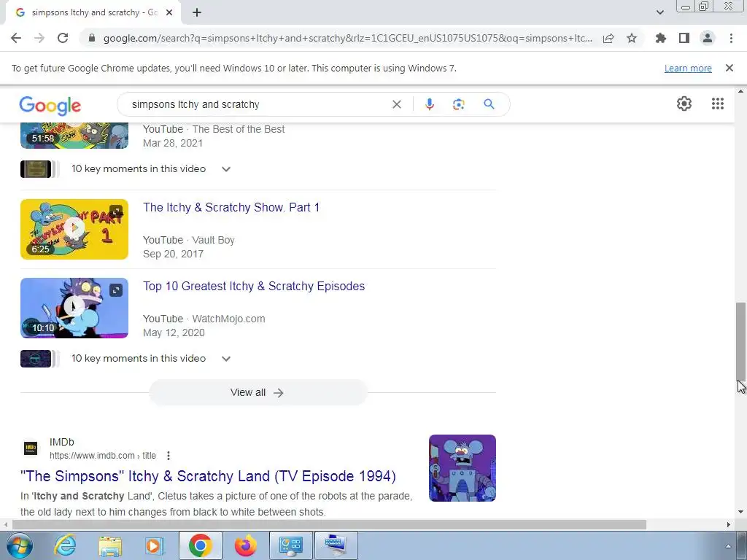Click the Learn more link

(688, 68)
